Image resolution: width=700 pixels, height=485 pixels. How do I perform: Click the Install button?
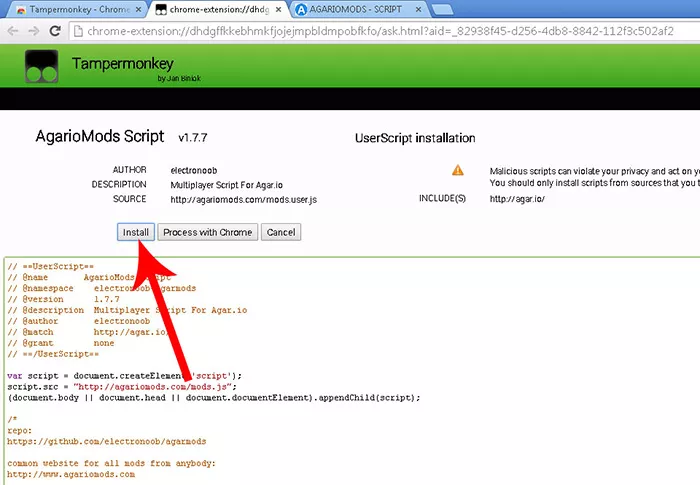coord(136,232)
